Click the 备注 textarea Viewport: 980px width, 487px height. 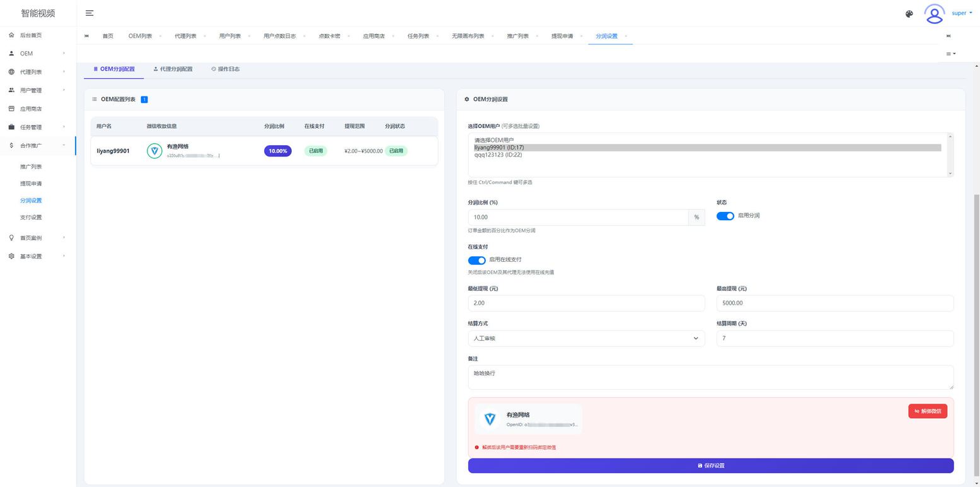pyautogui.click(x=711, y=377)
